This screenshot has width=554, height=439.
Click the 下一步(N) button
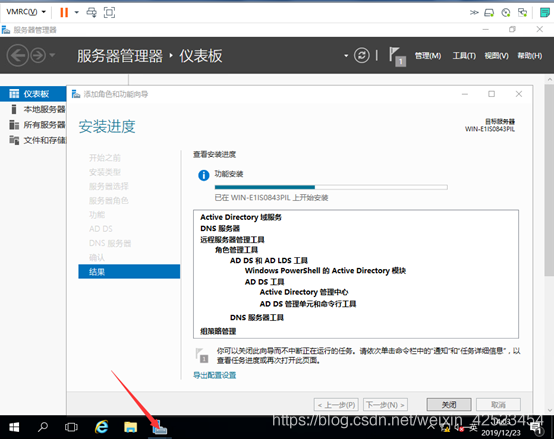[x=385, y=405]
